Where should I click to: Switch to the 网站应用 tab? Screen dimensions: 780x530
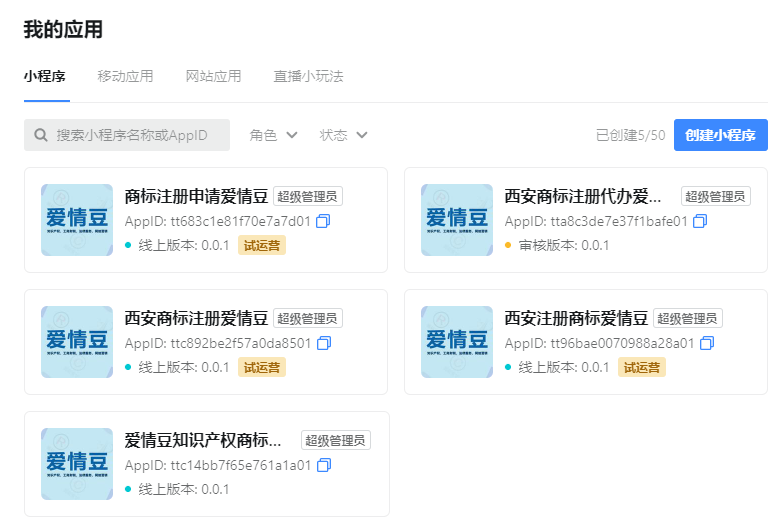[x=213, y=76]
